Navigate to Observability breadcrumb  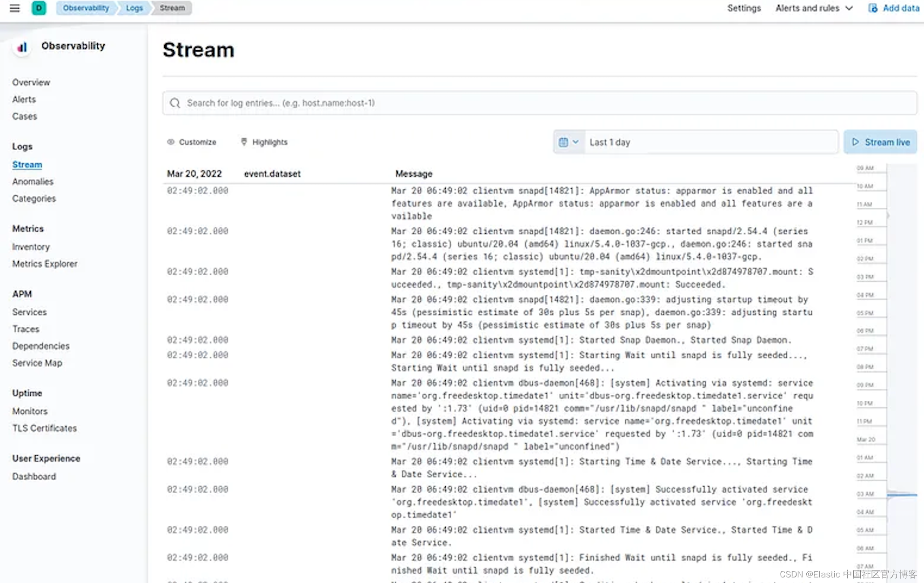86,8
